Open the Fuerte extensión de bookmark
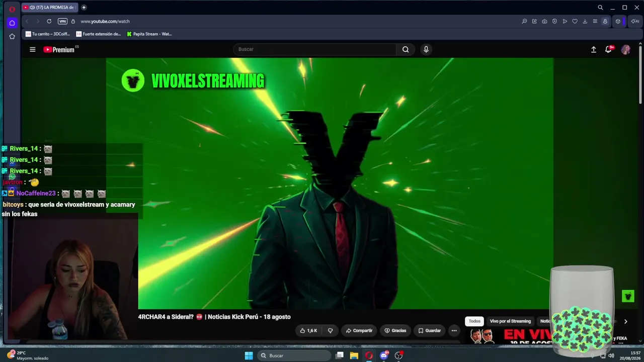644x362 pixels. point(99,34)
